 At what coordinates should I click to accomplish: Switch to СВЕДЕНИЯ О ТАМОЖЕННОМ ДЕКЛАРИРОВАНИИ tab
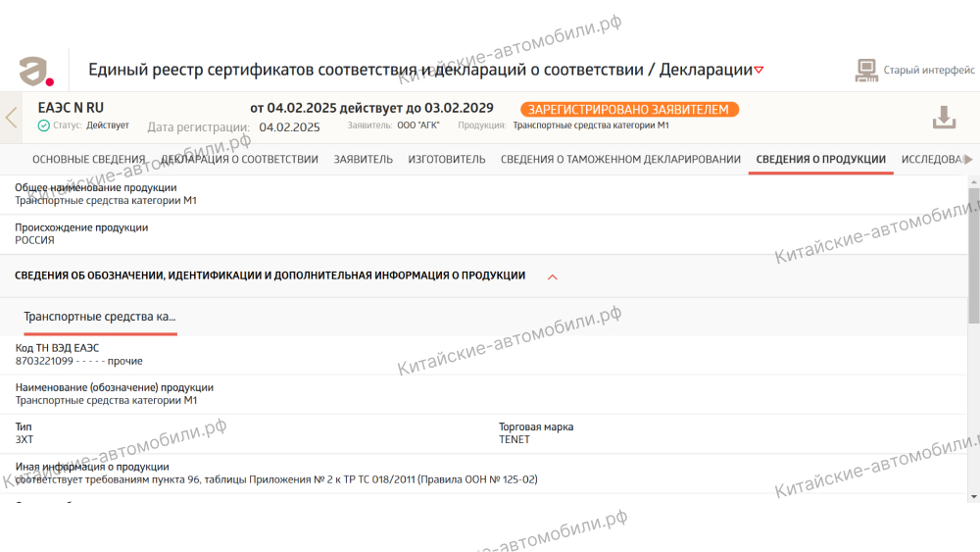click(620, 160)
